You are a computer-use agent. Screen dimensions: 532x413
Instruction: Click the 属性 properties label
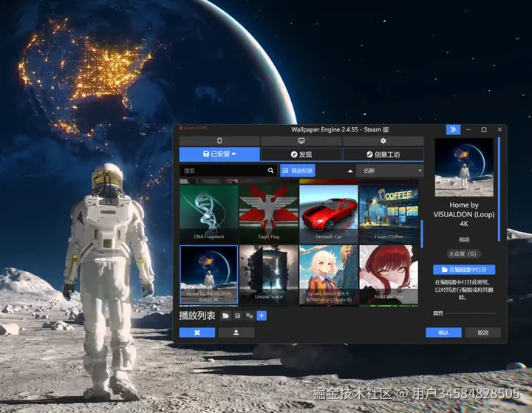coord(438,313)
